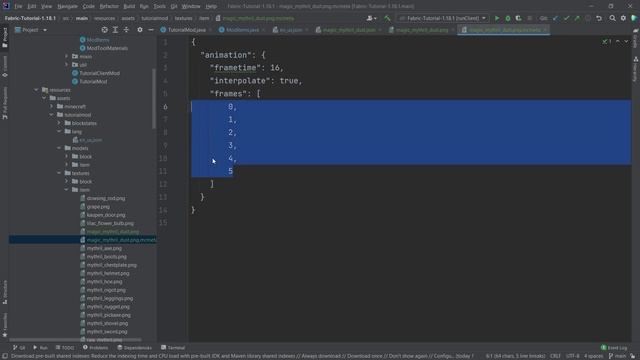This screenshot has width=640, height=360.
Task: Open the Fabric-Tutorial runClient configuration dropdown
Action: point(443,18)
